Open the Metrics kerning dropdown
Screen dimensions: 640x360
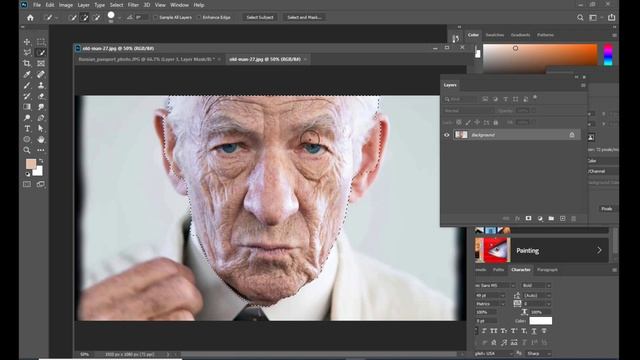tap(502, 304)
